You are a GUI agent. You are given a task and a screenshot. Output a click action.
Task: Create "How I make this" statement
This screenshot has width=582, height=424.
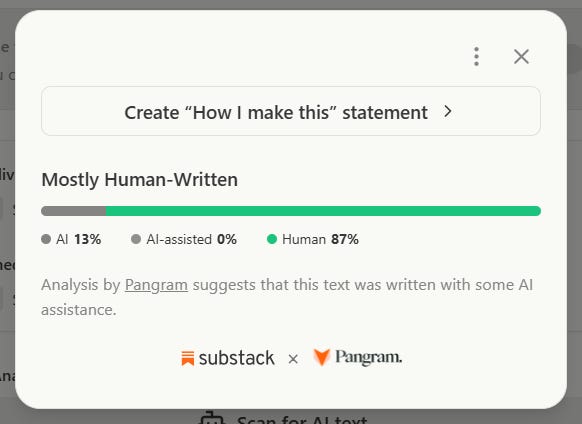(x=291, y=111)
